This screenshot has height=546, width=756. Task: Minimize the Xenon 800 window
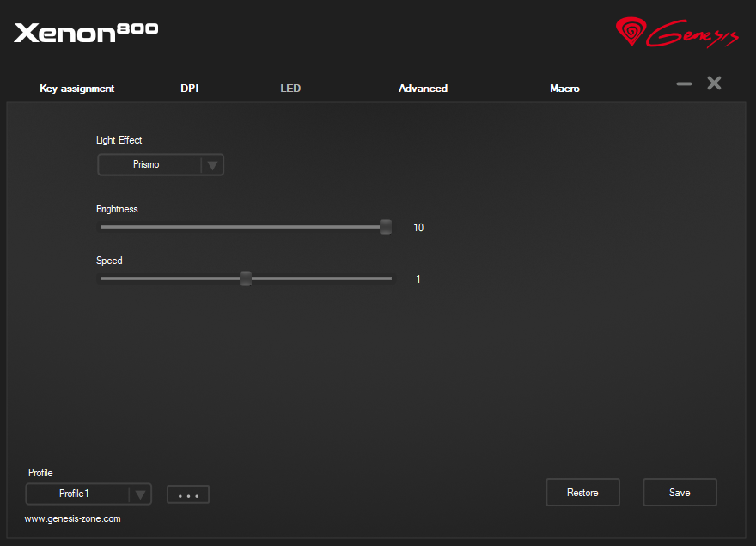point(684,83)
